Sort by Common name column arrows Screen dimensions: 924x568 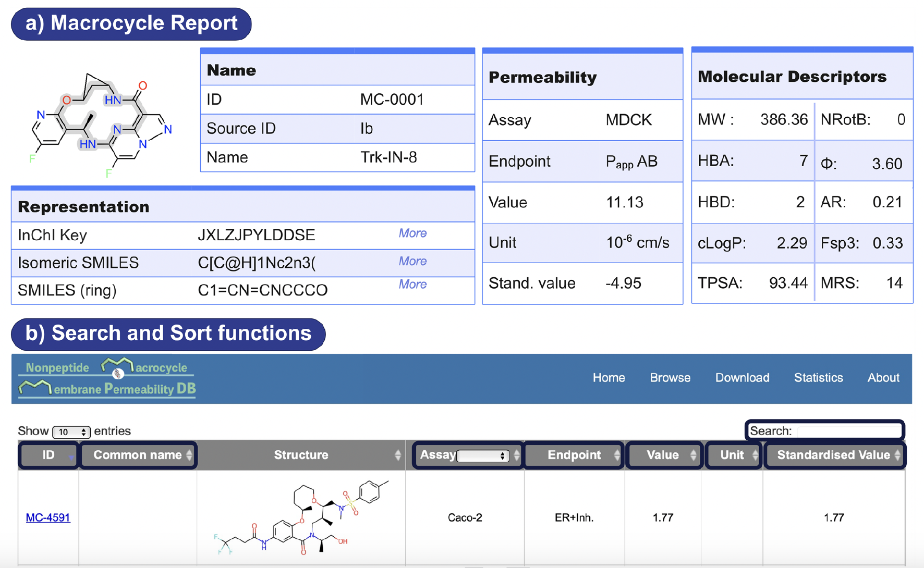[x=189, y=455]
